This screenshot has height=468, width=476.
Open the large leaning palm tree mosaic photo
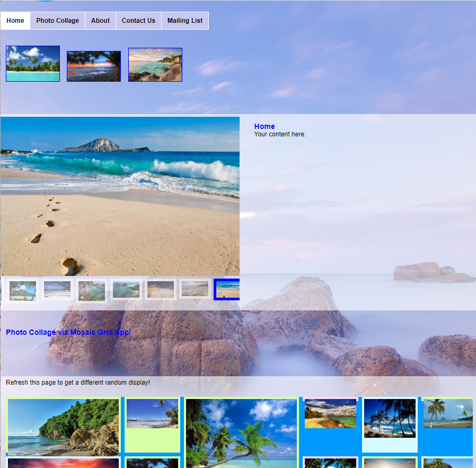pos(241,432)
